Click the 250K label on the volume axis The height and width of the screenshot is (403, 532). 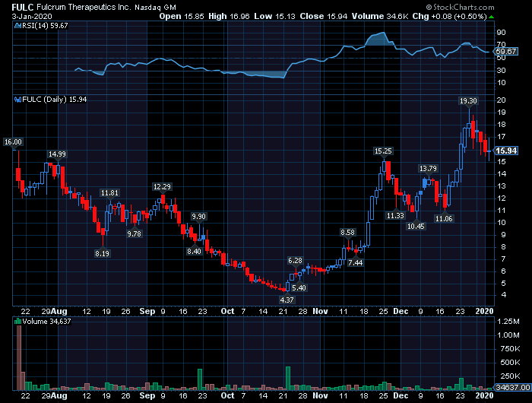coord(510,376)
